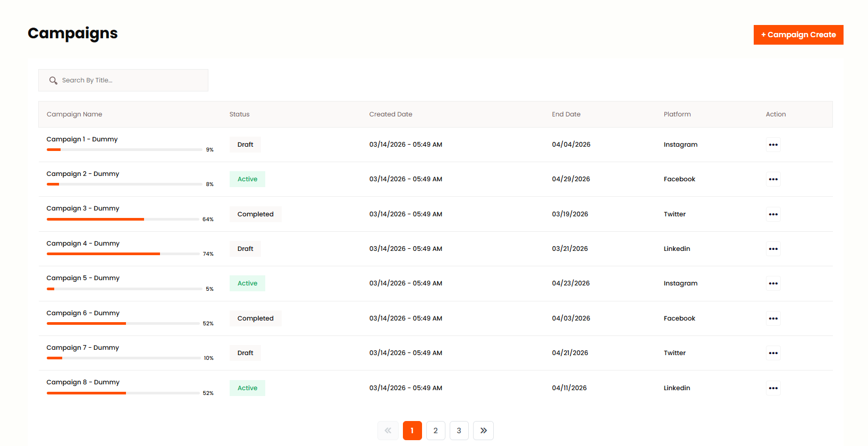Screen dimensions: 868x446
Task: Go to next page using double chevron
Action: 483,431
